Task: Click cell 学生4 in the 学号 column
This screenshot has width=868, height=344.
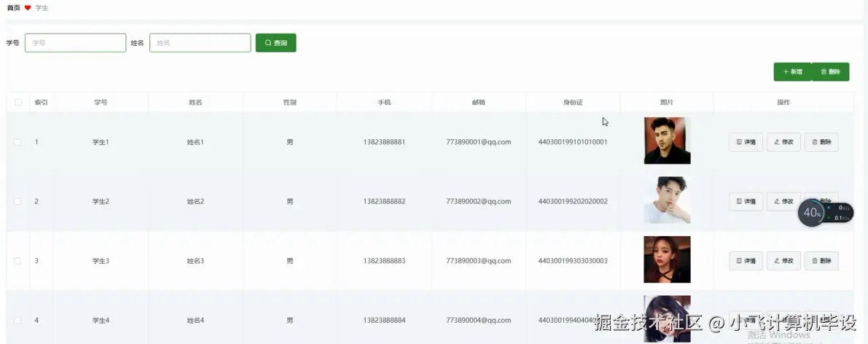Action: 101,320
